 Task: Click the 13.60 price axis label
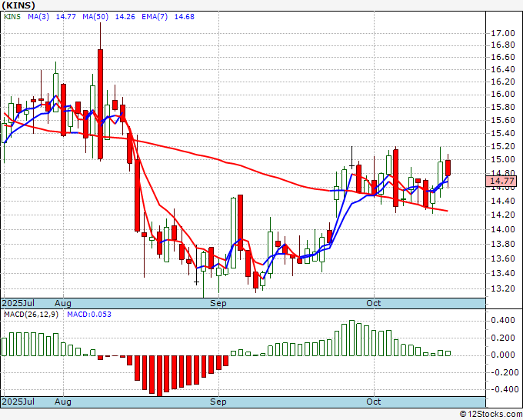pos(503,258)
